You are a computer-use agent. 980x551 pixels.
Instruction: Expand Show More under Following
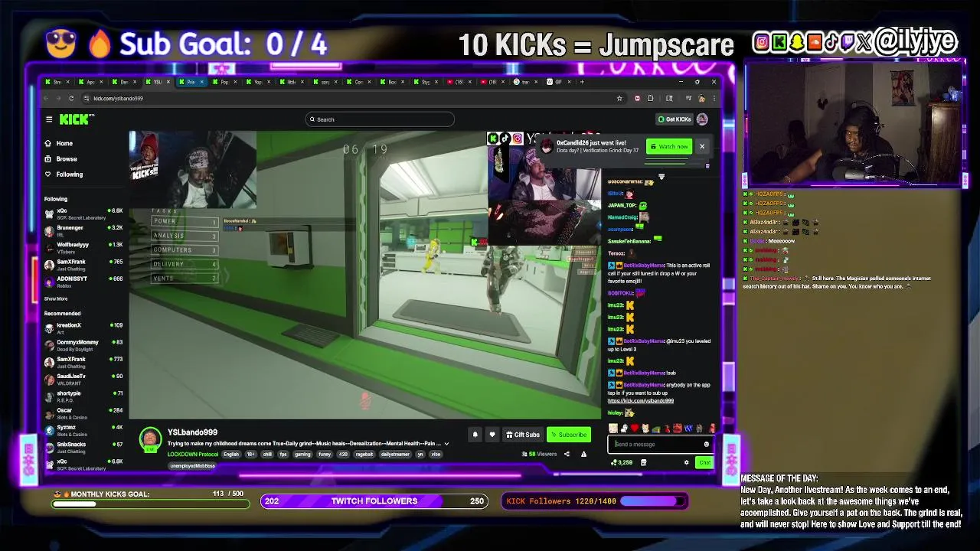[x=56, y=298]
